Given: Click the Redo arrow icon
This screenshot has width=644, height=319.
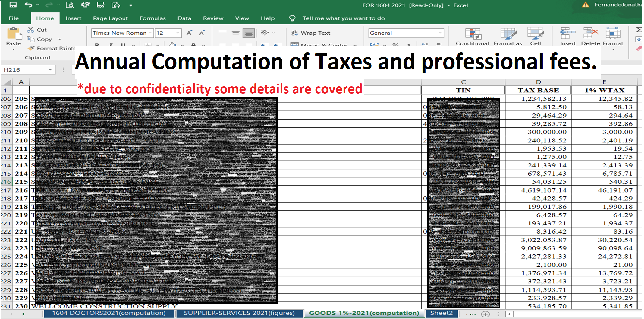Looking at the screenshot, I should [x=48, y=5].
